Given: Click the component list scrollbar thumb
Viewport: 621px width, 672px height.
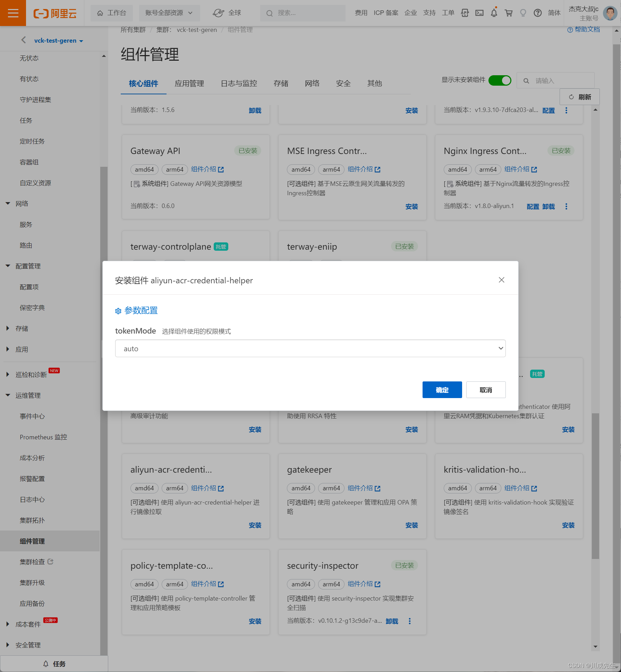Looking at the screenshot, I should tap(595, 486).
